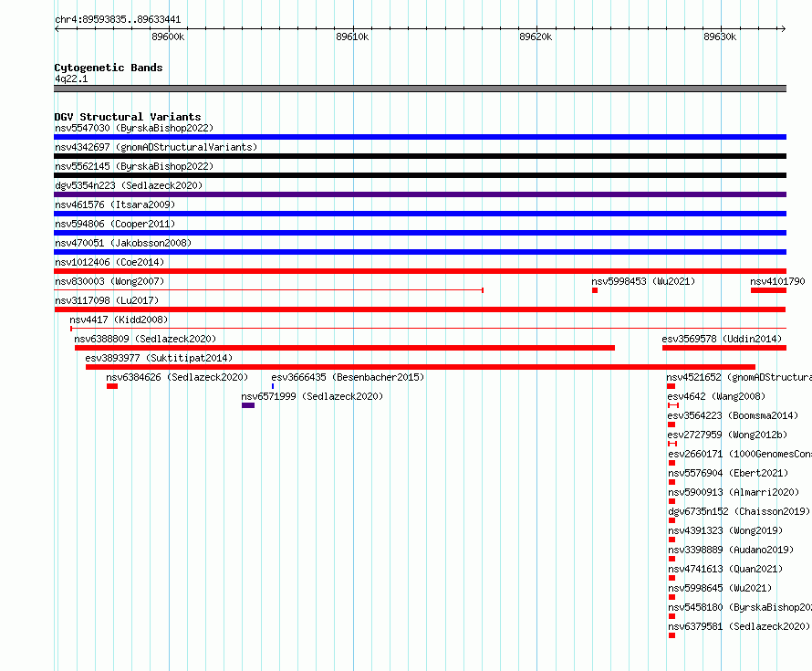Click the 89620k ruler label
This screenshot has height=671, width=812.
(536, 37)
